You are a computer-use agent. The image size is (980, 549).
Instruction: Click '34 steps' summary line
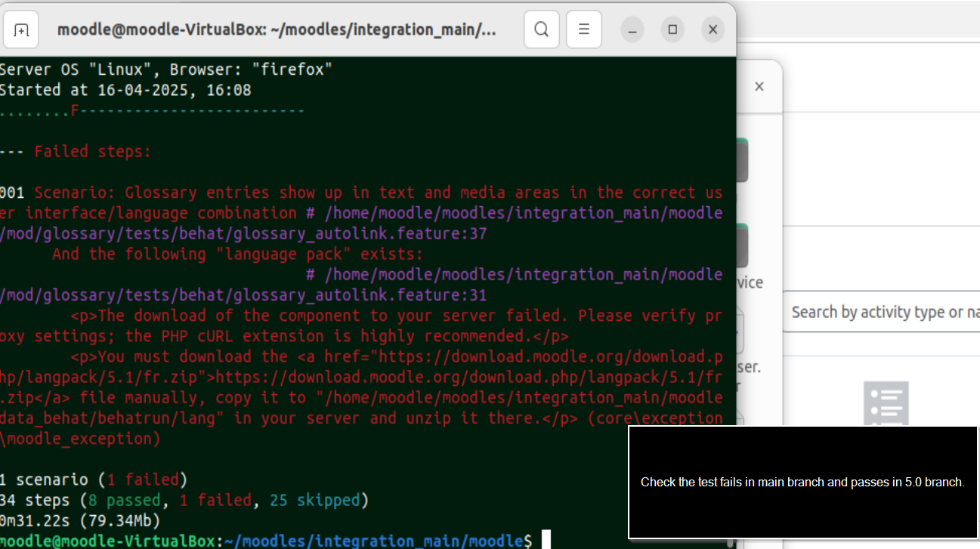pyautogui.click(x=184, y=500)
